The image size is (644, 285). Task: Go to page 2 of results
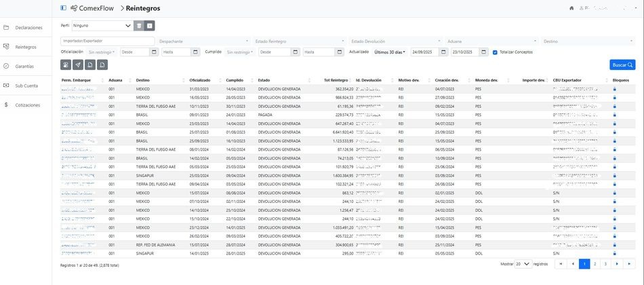[595, 263]
